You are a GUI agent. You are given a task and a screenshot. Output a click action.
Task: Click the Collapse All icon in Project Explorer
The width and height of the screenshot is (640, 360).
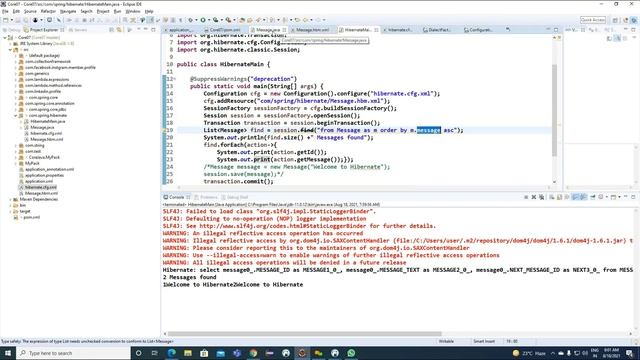coord(111,30)
